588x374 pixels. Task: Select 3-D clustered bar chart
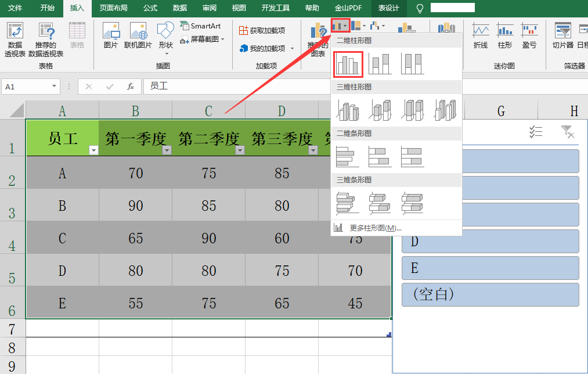(348, 203)
